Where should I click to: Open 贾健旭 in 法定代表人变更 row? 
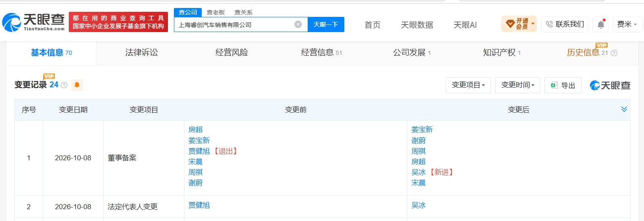click(x=199, y=205)
